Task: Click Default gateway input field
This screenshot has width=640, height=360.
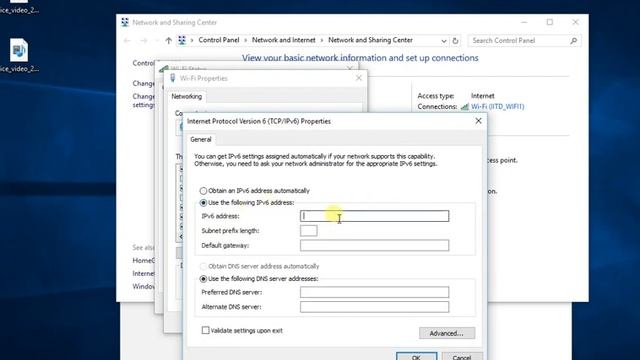Action: coord(374,245)
